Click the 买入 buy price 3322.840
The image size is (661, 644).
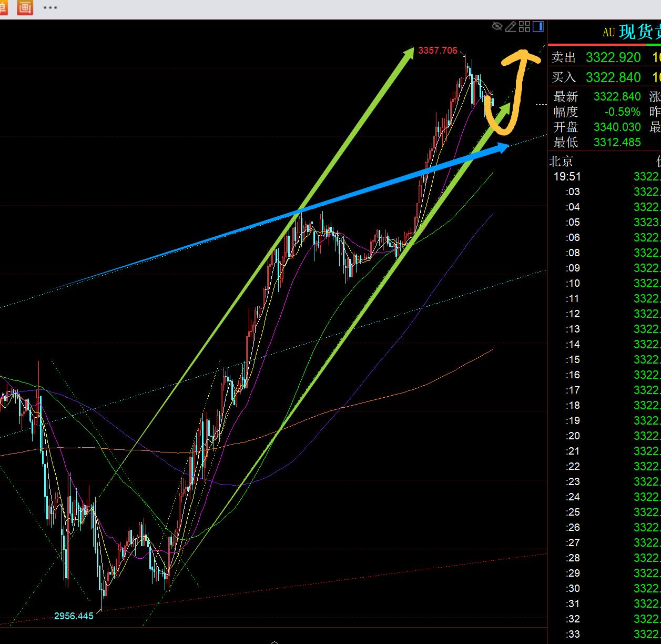tap(613, 77)
